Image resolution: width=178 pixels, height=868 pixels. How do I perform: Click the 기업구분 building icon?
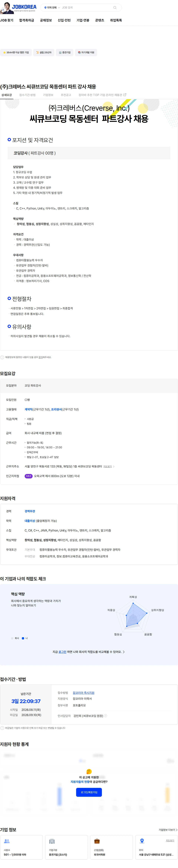(52, 841)
